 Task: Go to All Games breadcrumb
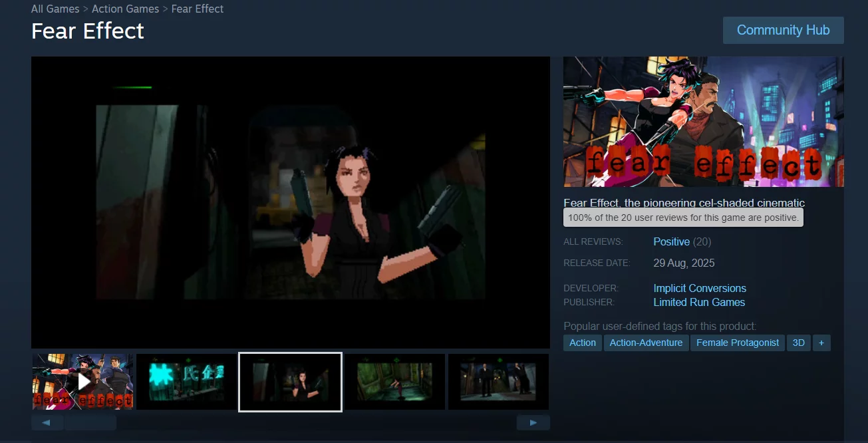click(x=55, y=9)
